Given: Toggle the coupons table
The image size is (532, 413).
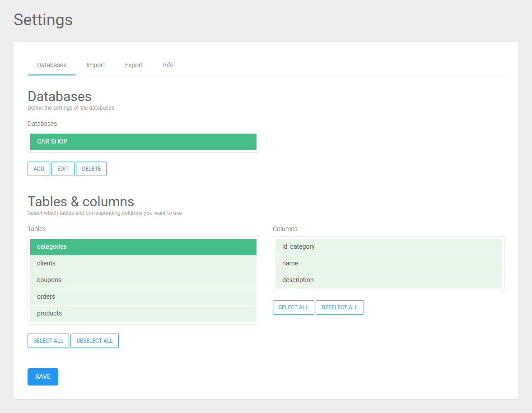Looking at the screenshot, I should tap(143, 280).
